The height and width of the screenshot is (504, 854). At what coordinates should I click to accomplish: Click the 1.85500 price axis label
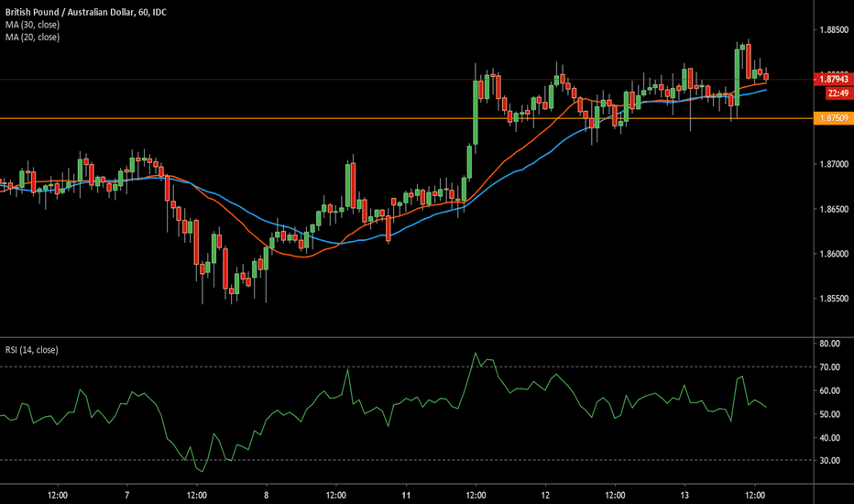click(834, 299)
